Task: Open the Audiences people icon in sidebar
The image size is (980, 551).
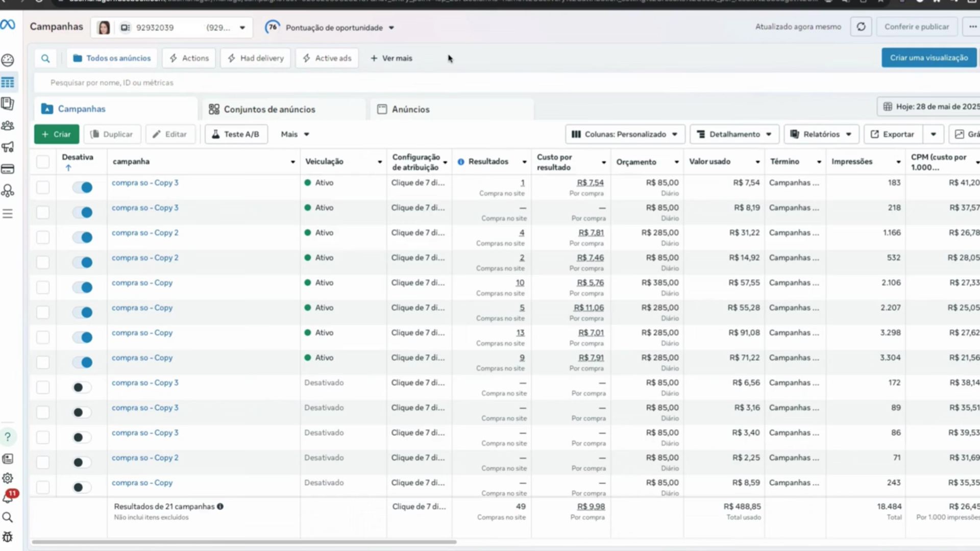Action: pyautogui.click(x=8, y=126)
